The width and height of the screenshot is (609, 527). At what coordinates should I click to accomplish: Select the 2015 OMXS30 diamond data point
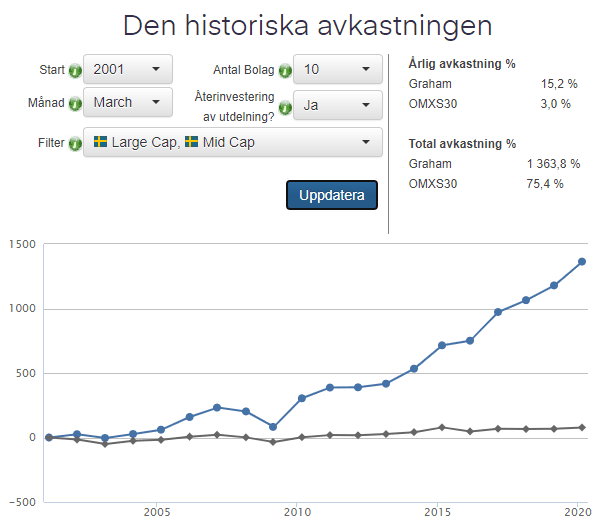pyautogui.click(x=442, y=428)
